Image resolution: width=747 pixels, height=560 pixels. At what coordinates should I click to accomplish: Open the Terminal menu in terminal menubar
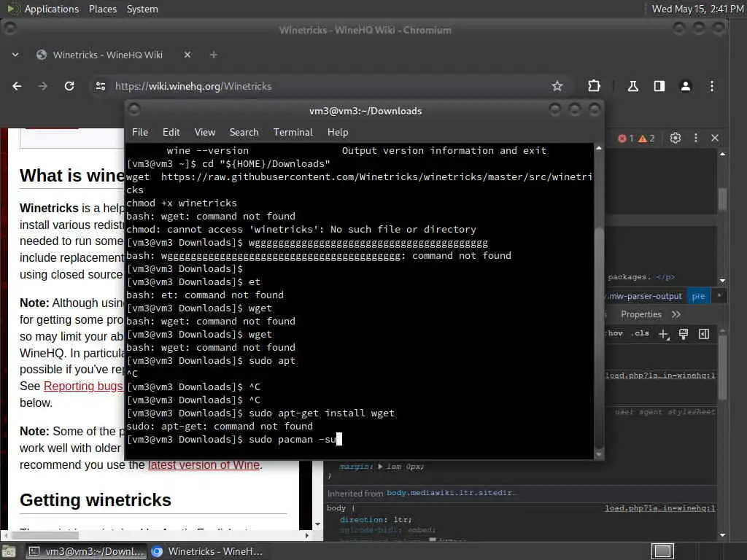click(293, 133)
